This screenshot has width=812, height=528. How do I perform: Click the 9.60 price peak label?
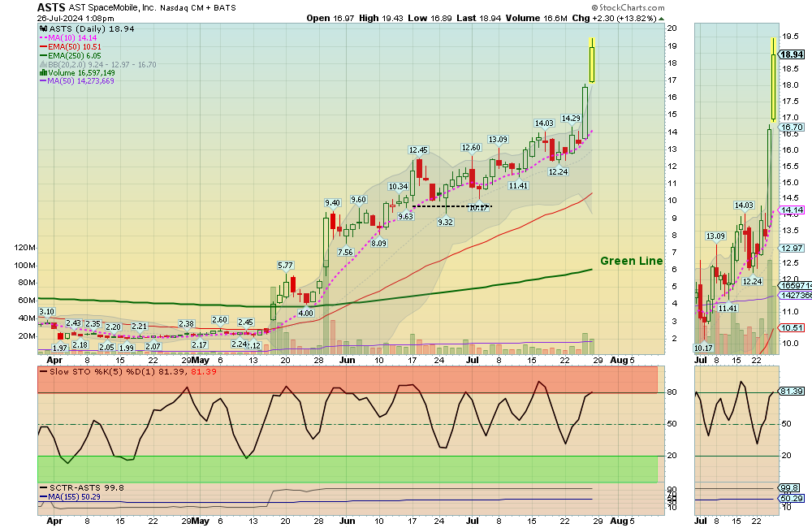358,200
